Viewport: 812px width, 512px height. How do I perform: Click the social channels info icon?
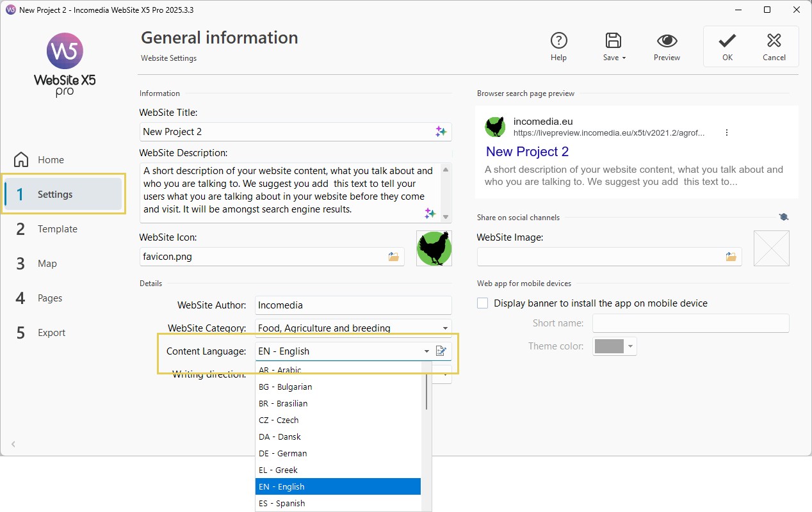[784, 217]
